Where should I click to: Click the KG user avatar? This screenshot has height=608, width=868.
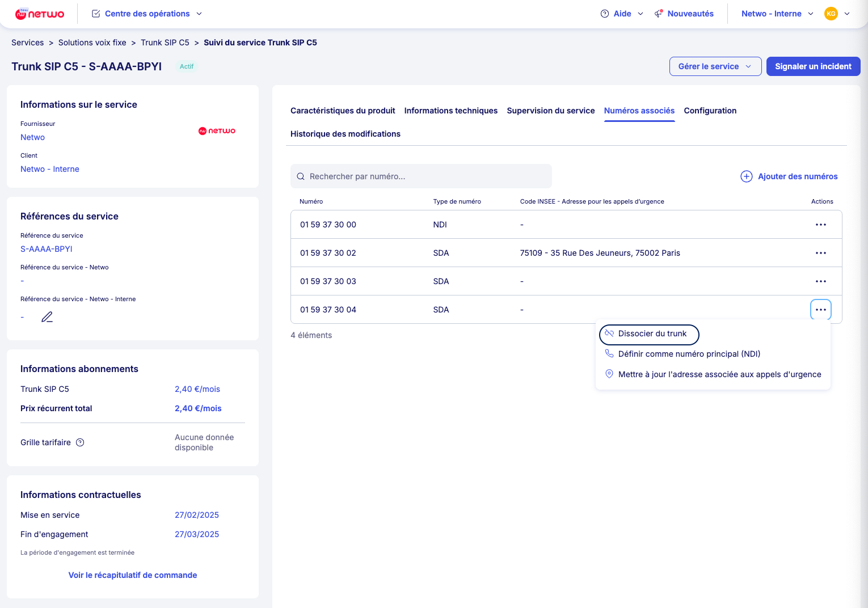click(831, 14)
